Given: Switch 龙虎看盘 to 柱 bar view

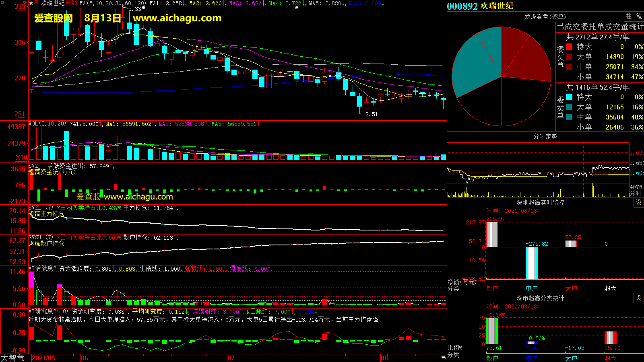Looking at the screenshot, I should pyautogui.click(x=629, y=16).
